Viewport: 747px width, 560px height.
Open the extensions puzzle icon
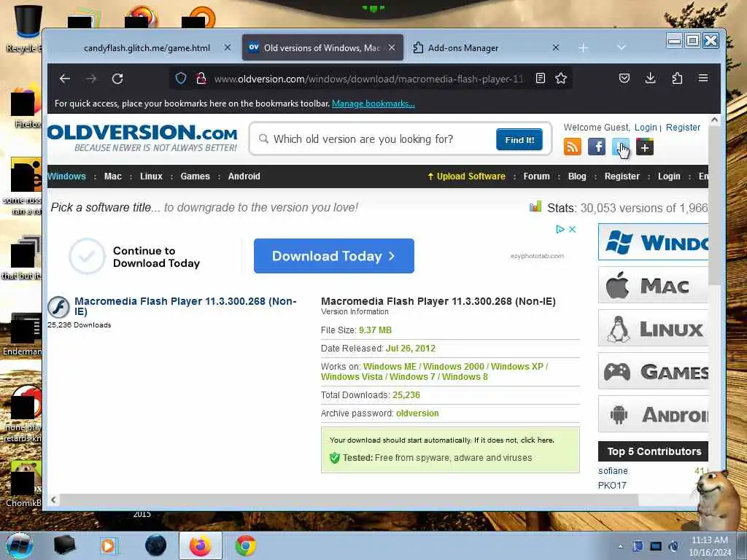677,78
